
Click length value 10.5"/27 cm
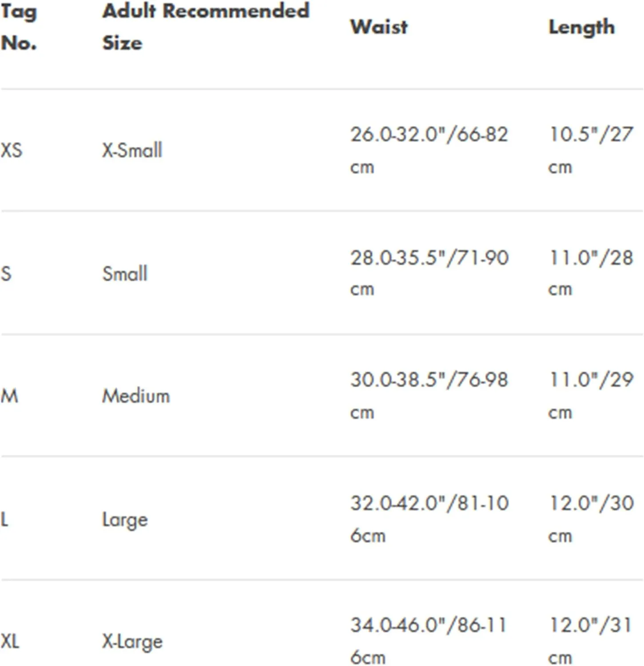(x=591, y=150)
